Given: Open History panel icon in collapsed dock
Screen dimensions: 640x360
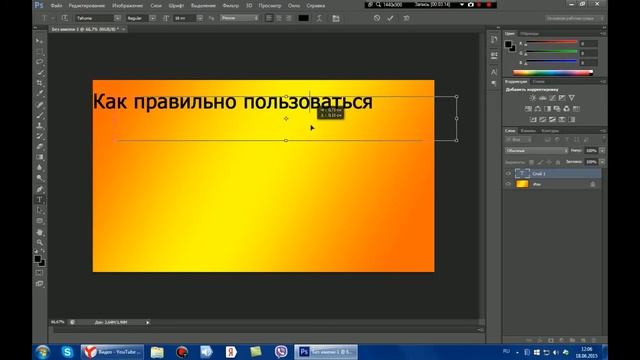Looking at the screenshot, I should 494,40.
